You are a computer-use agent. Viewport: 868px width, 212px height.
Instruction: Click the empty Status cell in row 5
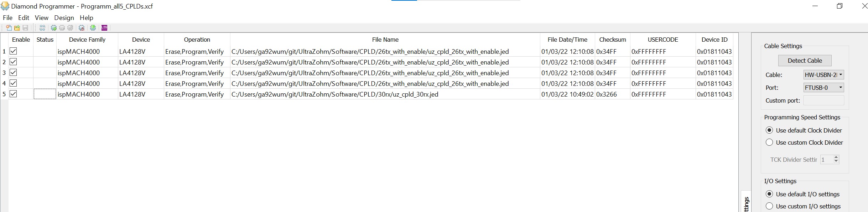point(45,94)
